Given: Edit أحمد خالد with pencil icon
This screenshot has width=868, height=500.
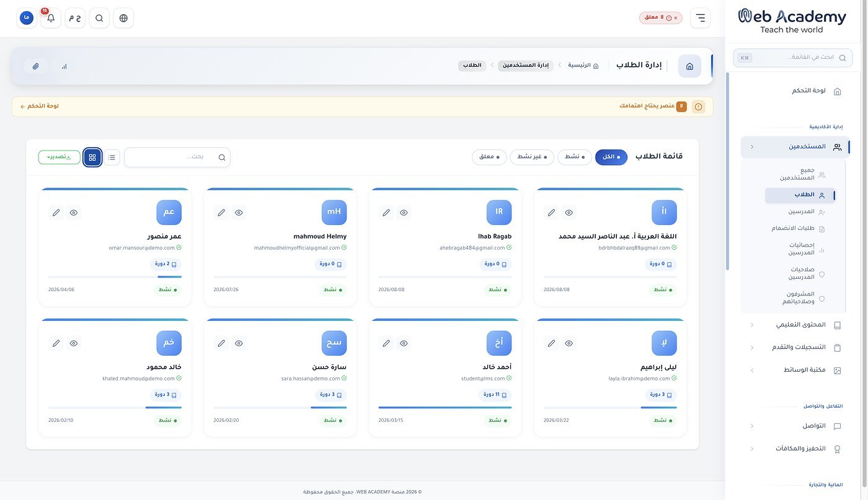Looking at the screenshot, I should (x=386, y=343).
